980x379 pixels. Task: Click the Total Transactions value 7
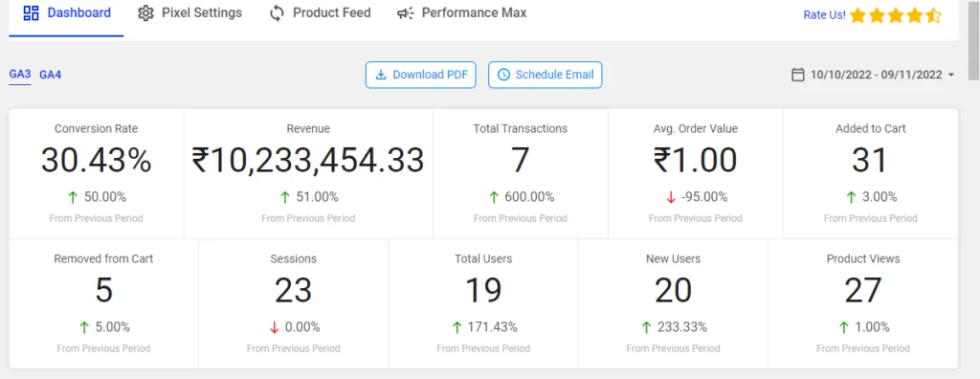click(x=521, y=161)
